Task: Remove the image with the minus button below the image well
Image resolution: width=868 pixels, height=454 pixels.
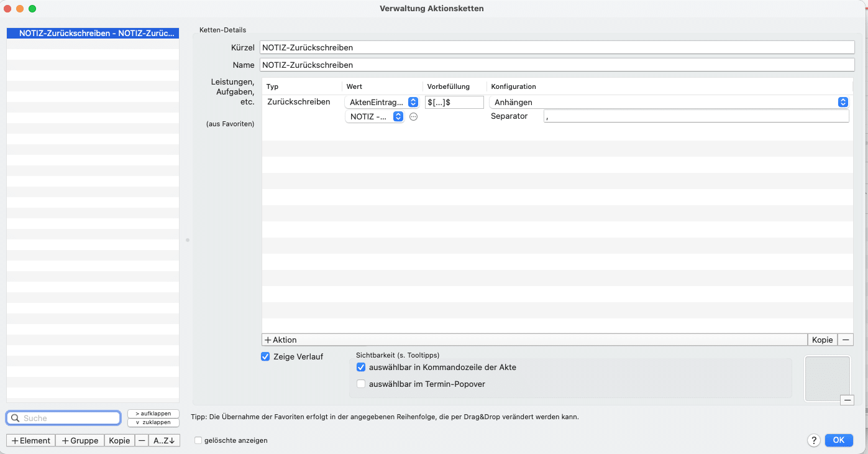Action: [x=847, y=401]
